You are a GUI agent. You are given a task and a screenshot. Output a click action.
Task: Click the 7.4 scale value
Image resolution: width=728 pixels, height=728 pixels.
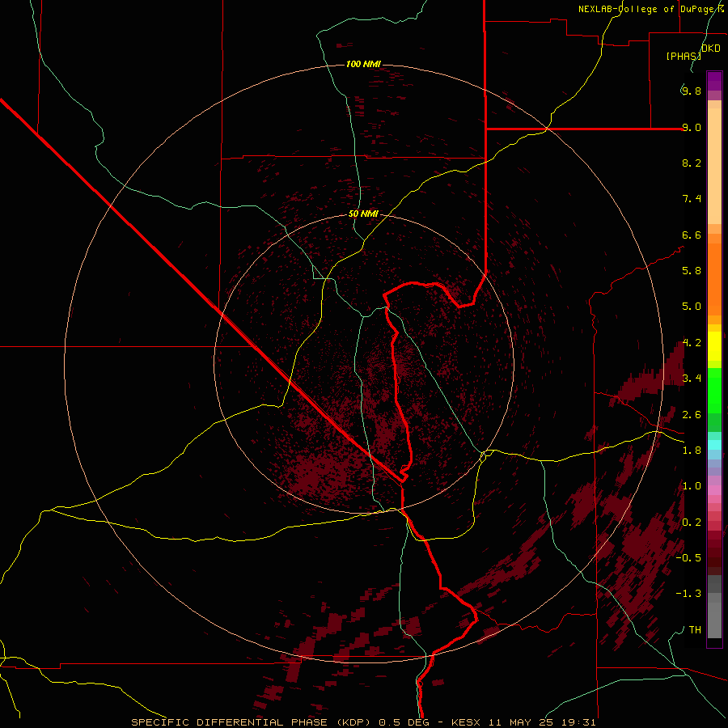pos(692,199)
